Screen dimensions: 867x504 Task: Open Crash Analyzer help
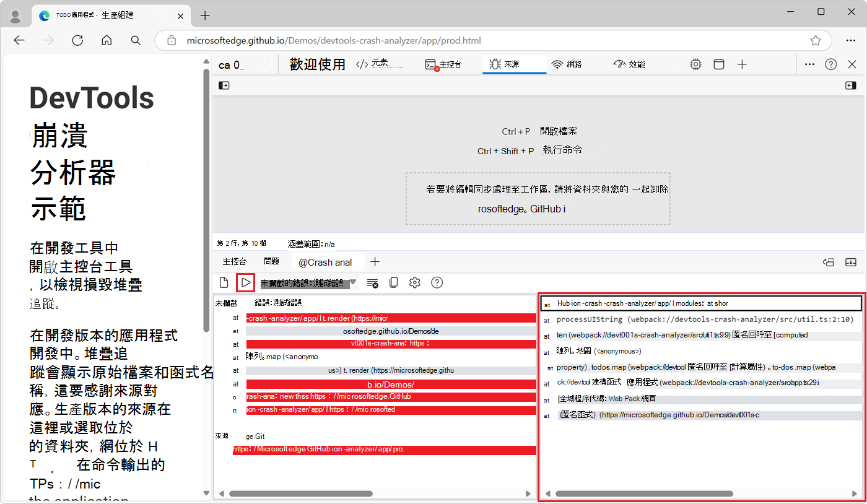pyautogui.click(x=437, y=282)
